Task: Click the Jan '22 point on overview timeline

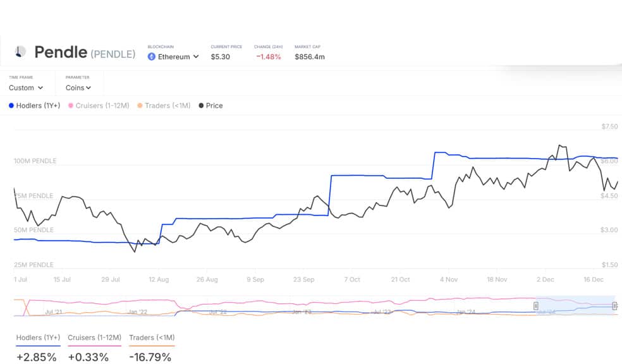Action: point(138,312)
